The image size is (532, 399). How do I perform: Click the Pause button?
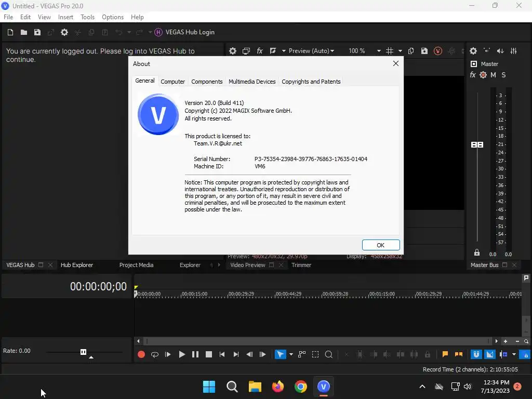(195, 354)
